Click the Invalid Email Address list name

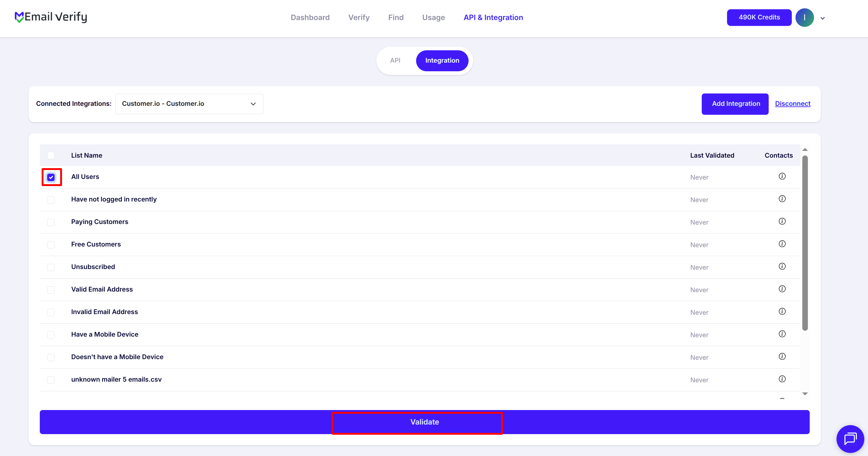pyautogui.click(x=105, y=312)
